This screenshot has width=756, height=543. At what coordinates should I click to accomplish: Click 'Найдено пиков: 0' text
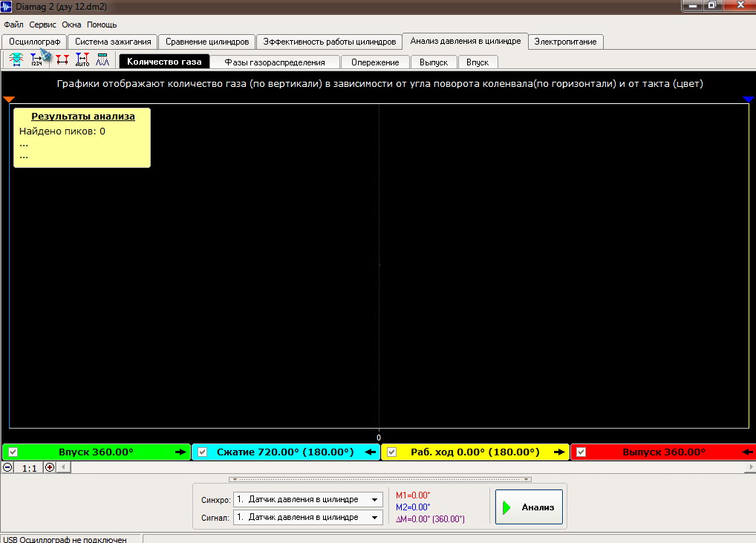[62, 131]
